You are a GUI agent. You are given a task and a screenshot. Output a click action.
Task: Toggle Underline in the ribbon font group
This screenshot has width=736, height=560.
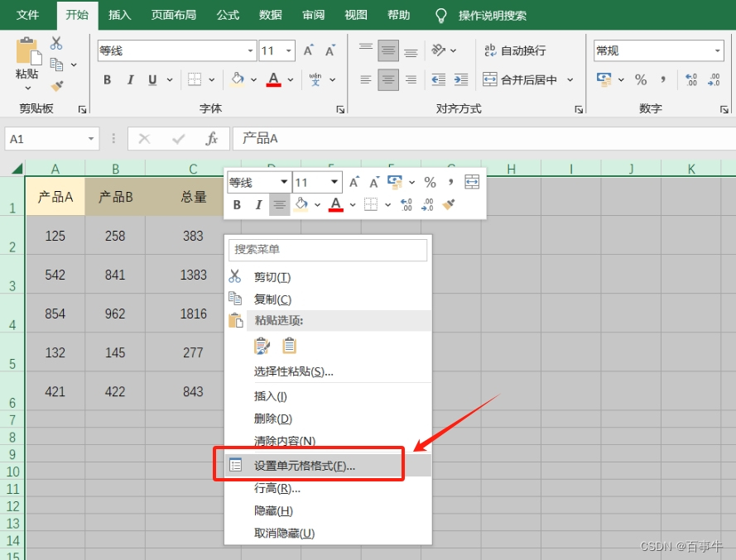(x=152, y=79)
